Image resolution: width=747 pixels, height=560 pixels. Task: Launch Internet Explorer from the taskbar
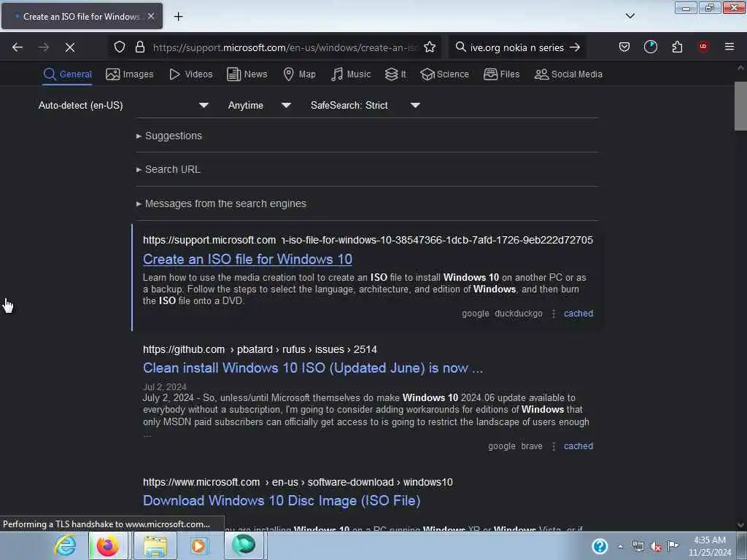[x=65, y=545]
